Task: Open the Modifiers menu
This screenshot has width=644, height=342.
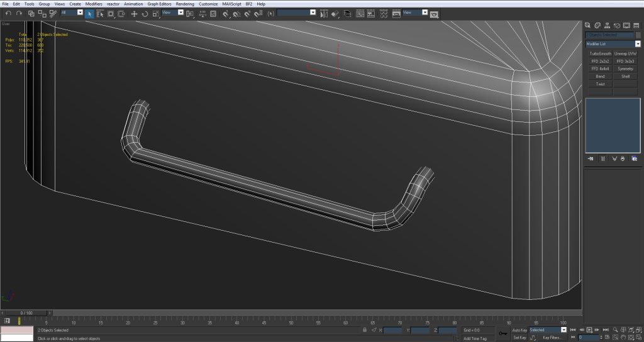Action: pos(94,4)
